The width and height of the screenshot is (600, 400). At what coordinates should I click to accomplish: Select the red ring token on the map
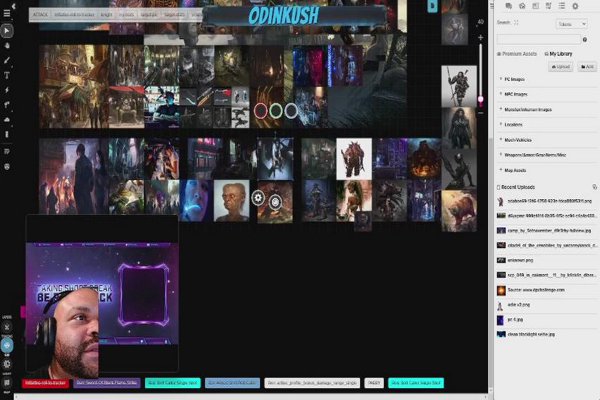(x=261, y=111)
